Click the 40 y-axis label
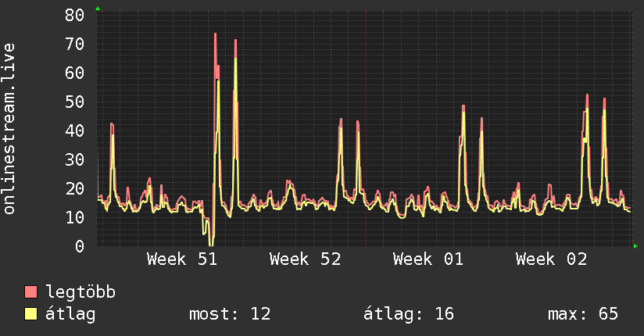This screenshot has height=336, width=644. (x=74, y=131)
